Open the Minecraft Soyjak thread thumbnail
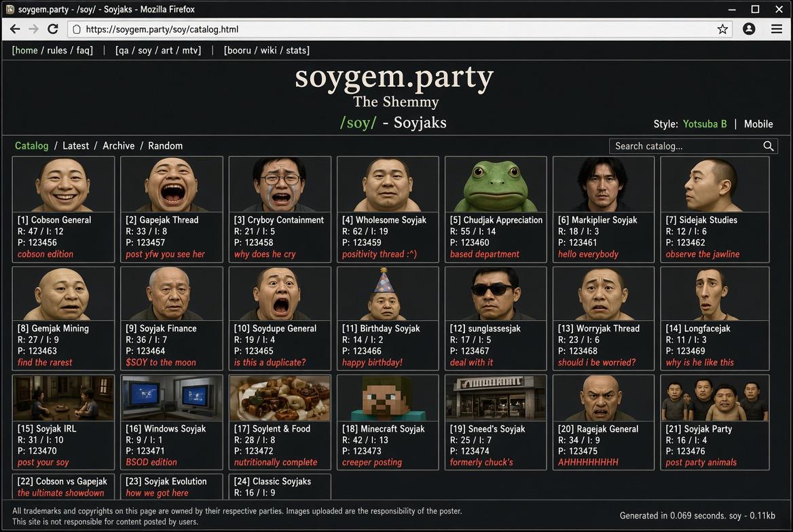This screenshot has width=793, height=532. [388, 398]
